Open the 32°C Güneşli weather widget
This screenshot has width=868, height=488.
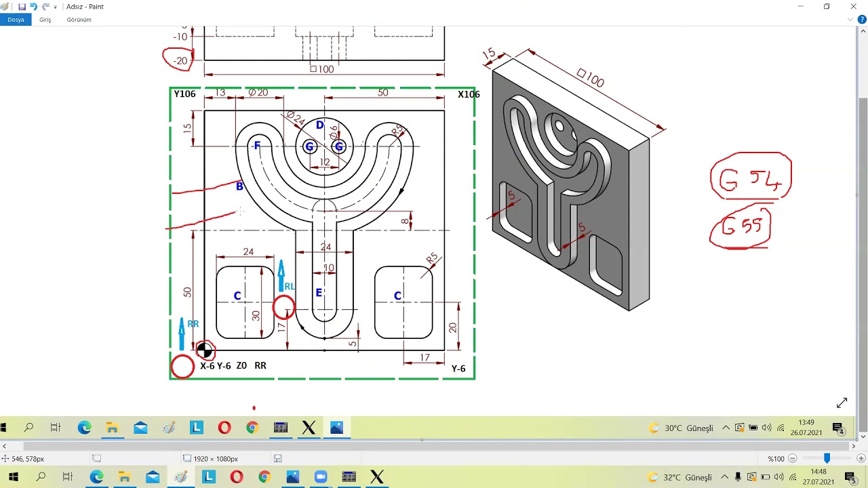pyautogui.click(x=681, y=477)
